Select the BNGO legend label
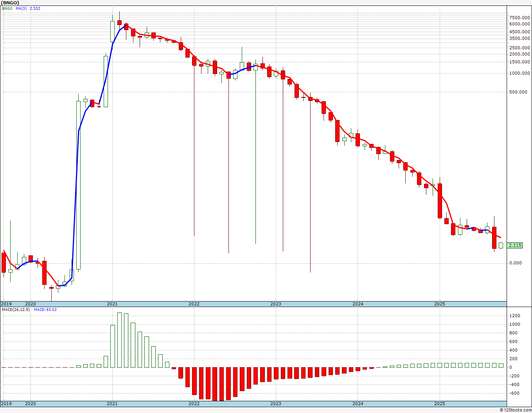Viewport: 532px width, 413px height. [7, 8]
